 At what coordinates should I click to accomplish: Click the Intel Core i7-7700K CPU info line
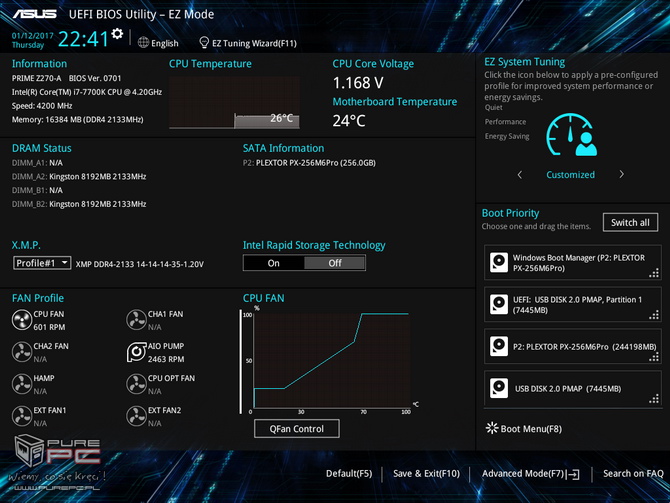tap(87, 92)
